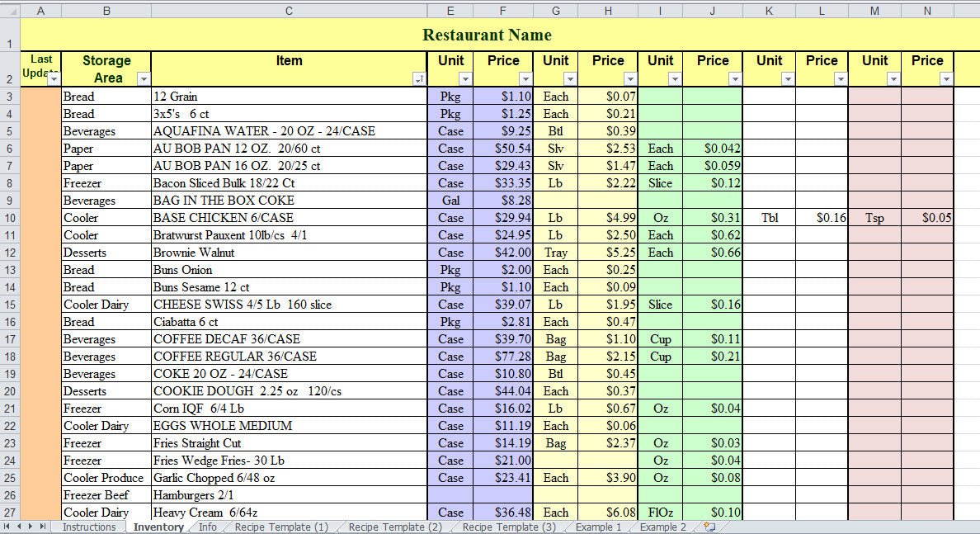This screenshot has width=980, height=534.
Task: Open column F Price filter dropdown
Action: coord(525,78)
